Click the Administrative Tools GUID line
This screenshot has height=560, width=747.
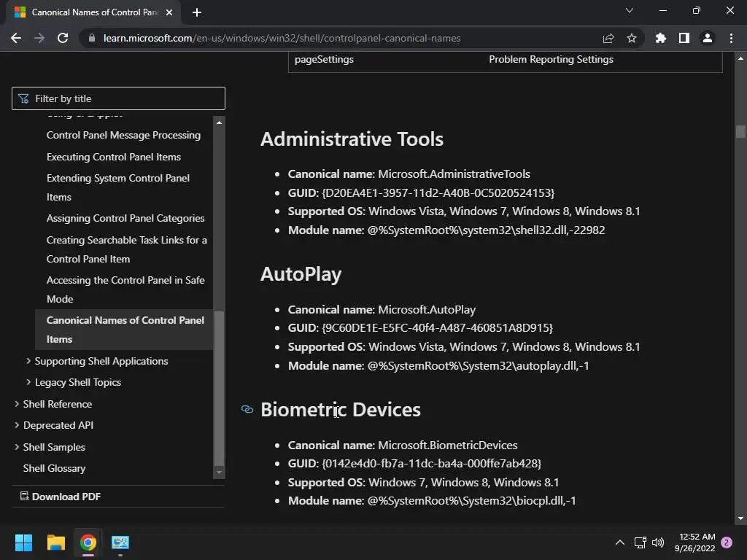[421, 192]
